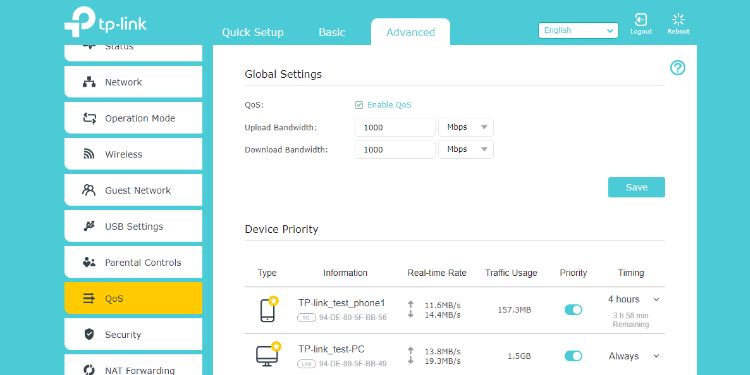
Task: Open Upload Bandwidth Mbps unit dropdown
Action: pos(466,127)
